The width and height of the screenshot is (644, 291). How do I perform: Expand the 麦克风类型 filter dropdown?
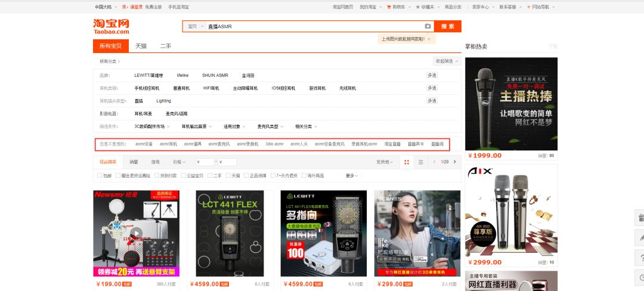coord(270,126)
